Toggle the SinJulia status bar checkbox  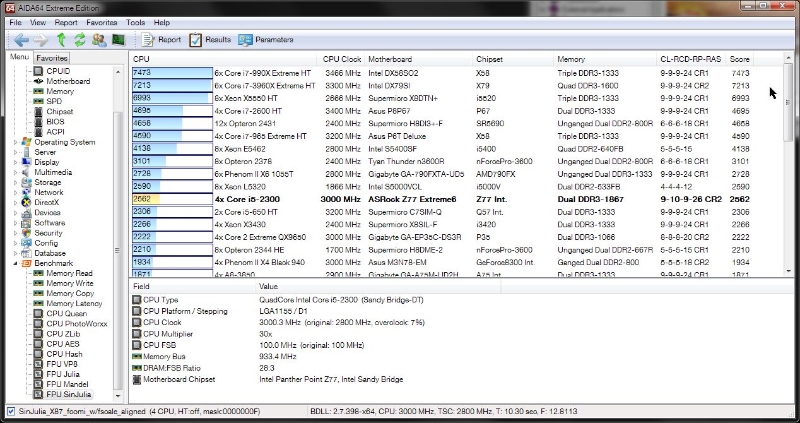11,411
